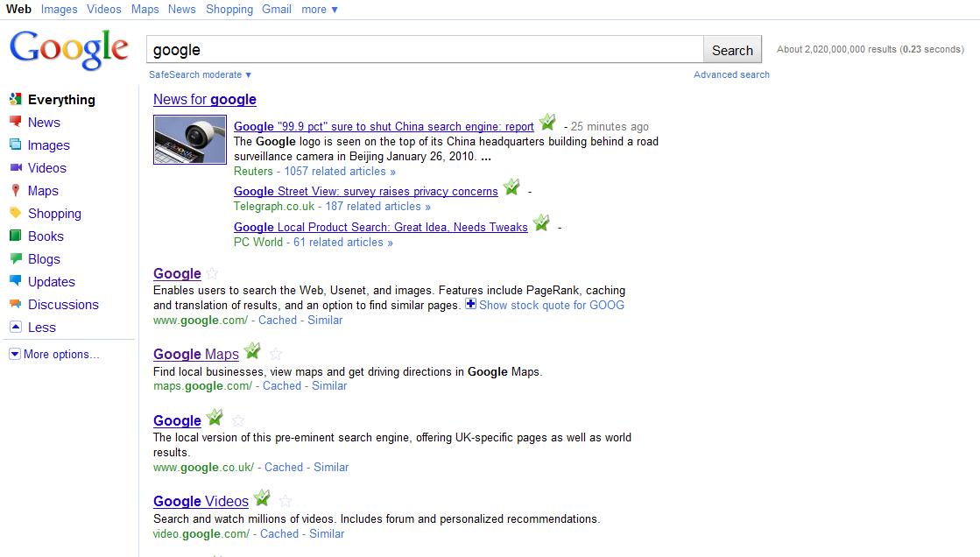Click the Blogs icon in the sidebar
The height and width of the screenshot is (557, 980).
pos(16,258)
